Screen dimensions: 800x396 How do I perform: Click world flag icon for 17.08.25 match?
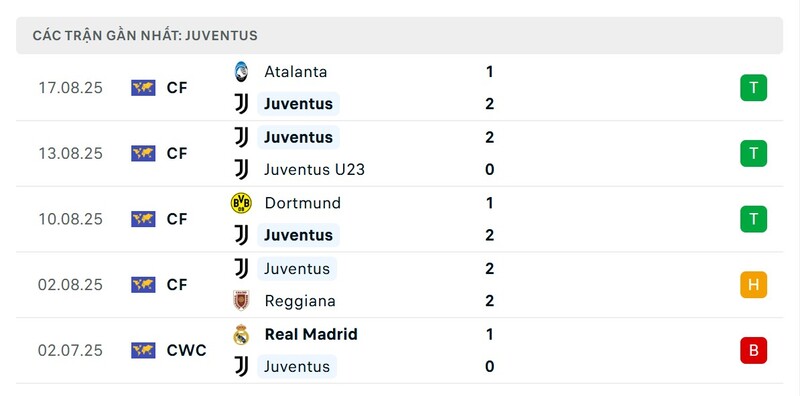coord(143,88)
